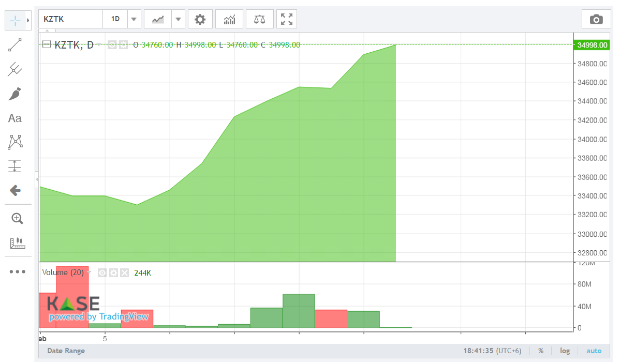Open the indicators menu in the top toolbar
This screenshot has height=364, width=620.
229,20
